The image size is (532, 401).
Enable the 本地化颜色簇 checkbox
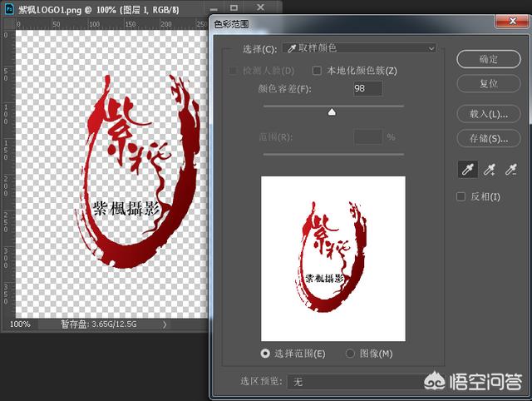pos(317,71)
